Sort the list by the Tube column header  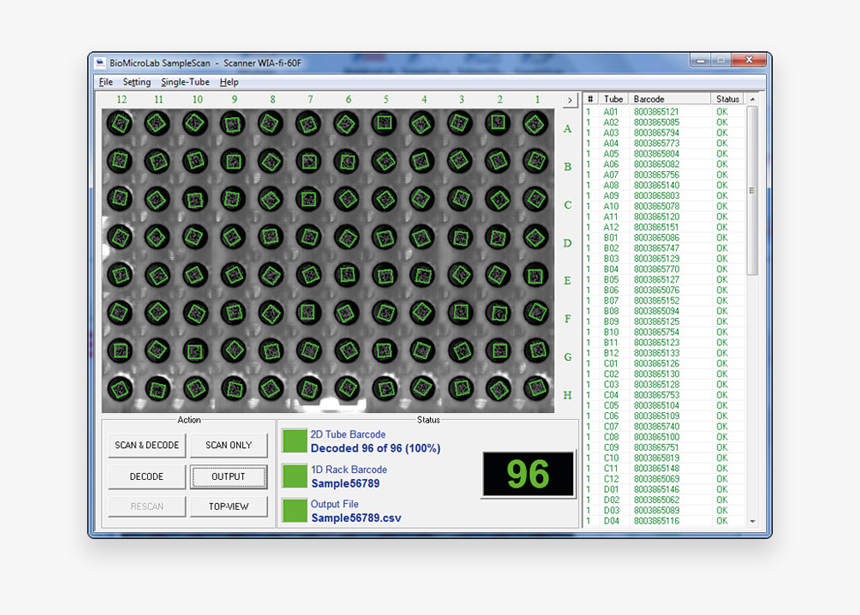tap(613, 99)
